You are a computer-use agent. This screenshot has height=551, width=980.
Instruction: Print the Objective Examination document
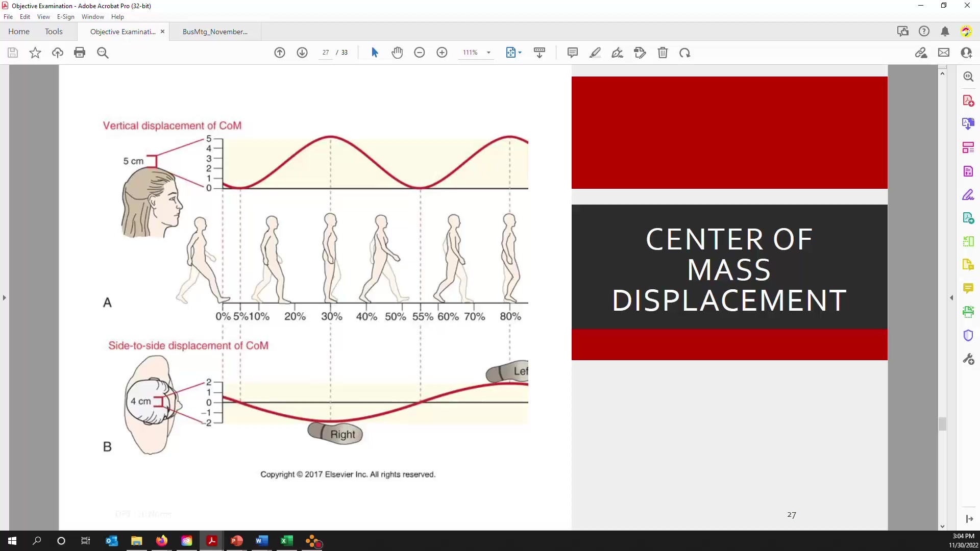click(80, 53)
